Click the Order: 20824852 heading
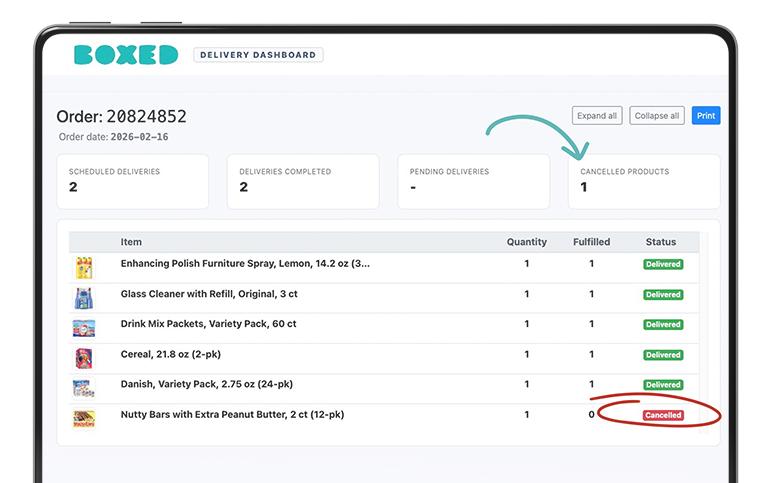764x483 pixels. [121, 116]
